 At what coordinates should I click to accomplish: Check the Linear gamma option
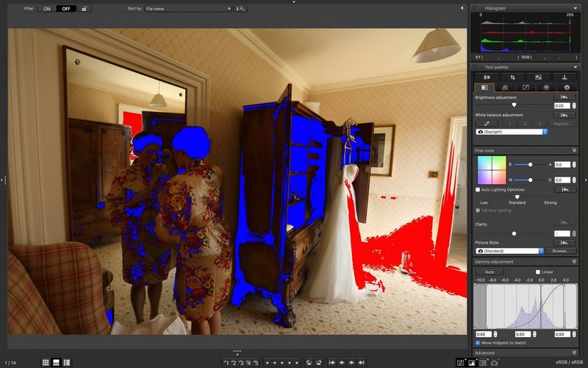pos(538,272)
